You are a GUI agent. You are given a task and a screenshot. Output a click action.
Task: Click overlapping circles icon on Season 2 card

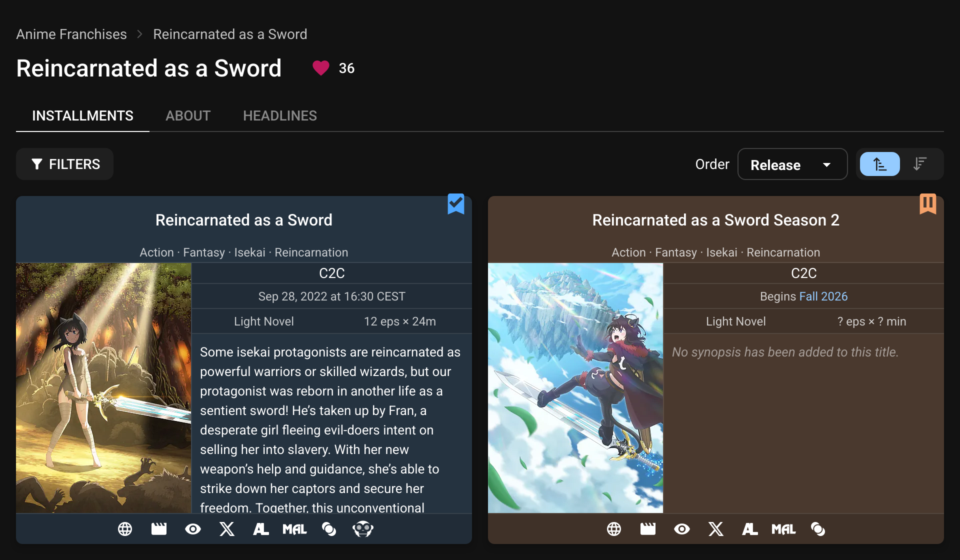818,529
